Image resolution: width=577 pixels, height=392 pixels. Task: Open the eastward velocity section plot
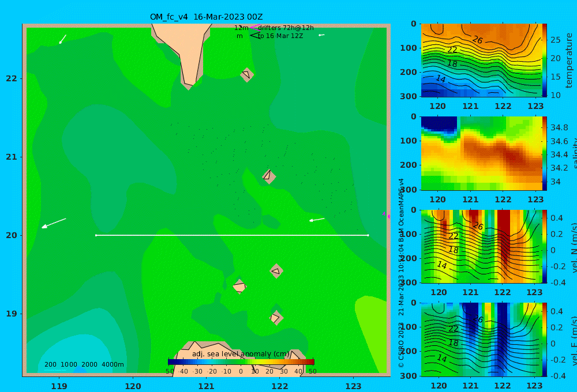(x=481, y=340)
